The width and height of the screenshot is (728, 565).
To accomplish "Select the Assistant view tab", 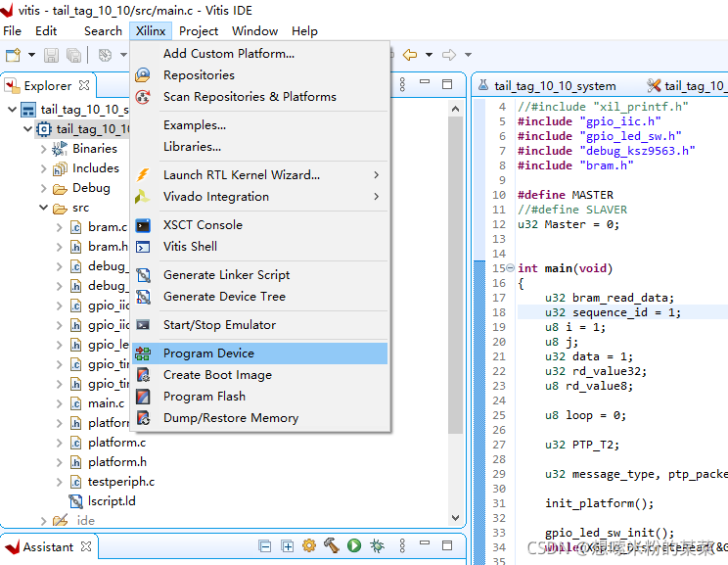I will [x=48, y=546].
